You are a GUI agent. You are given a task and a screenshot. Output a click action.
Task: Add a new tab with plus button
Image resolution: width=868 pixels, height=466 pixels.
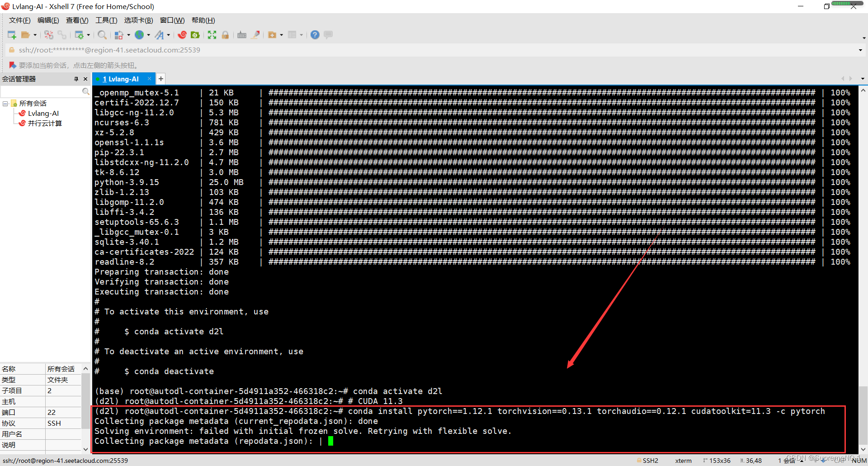click(160, 79)
